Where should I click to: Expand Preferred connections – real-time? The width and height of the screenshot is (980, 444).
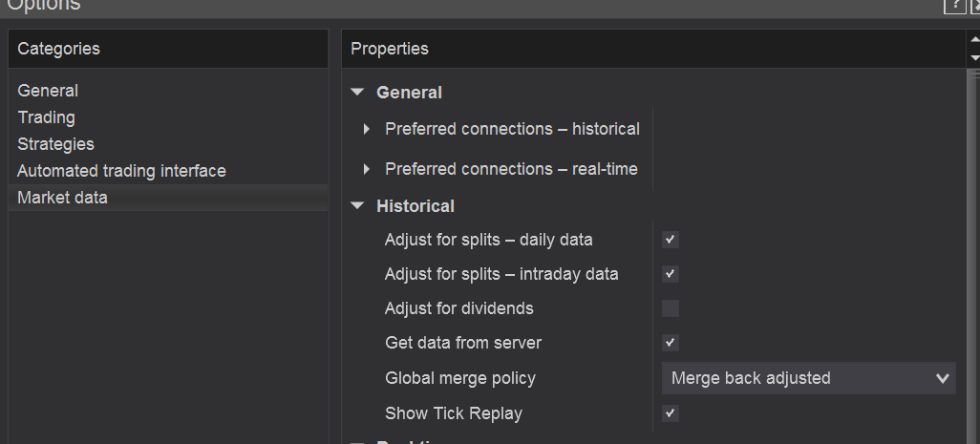[367, 169]
